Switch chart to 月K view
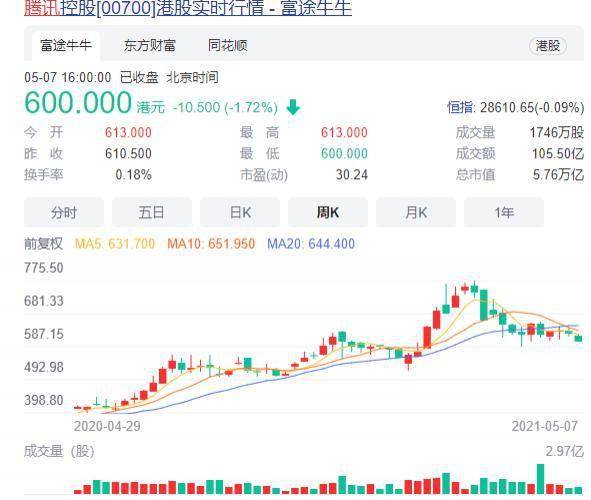This screenshot has height=500, width=591. 416,213
